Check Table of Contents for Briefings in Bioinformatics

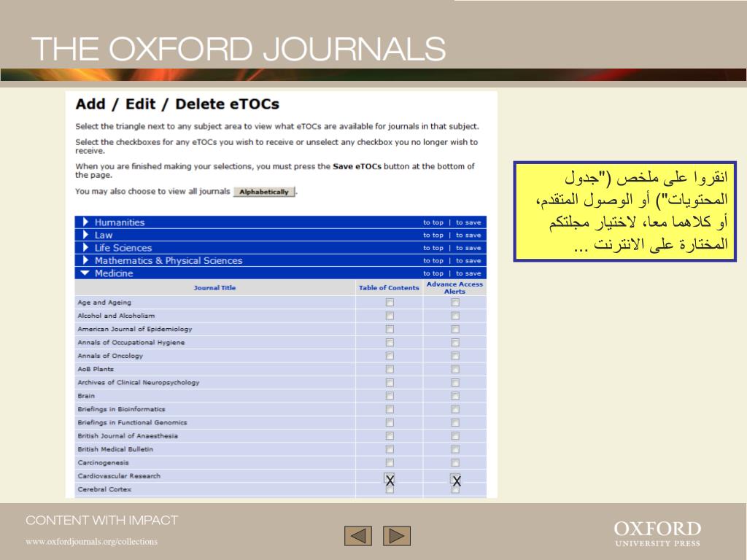pos(390,409)
